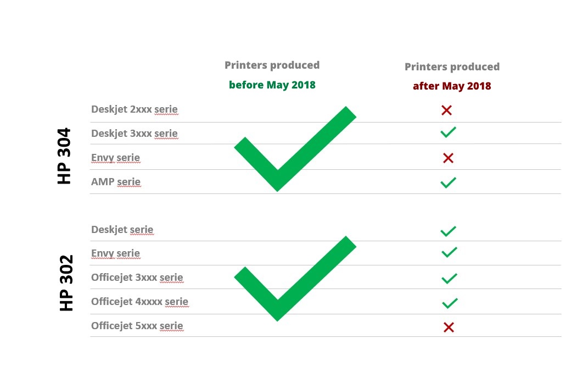Click the Deskjet 2xxx serie label

tap(135, 109)
